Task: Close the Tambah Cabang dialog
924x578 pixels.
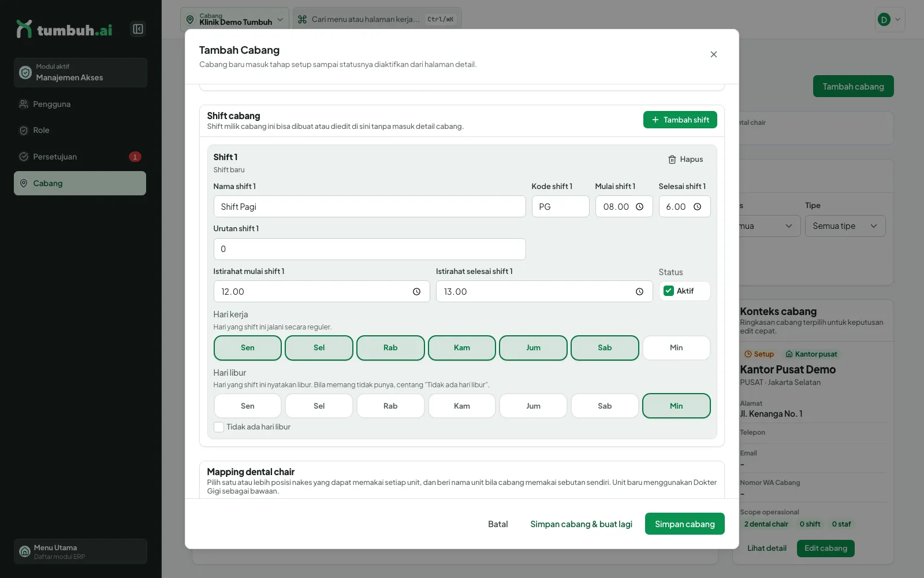Action: tap(714, 54)
